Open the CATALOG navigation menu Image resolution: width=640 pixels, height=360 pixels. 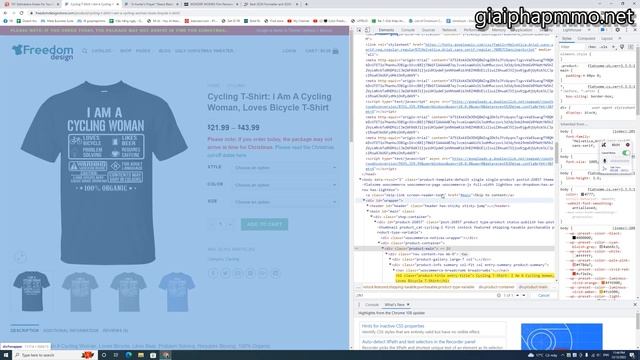point(102,51)
